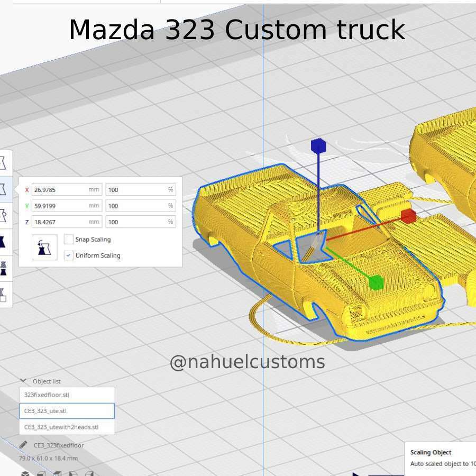Click the green Y-axis scale handle
This screenshot has height=476, width=476.
pyautogui.click(x=376, y=282)
